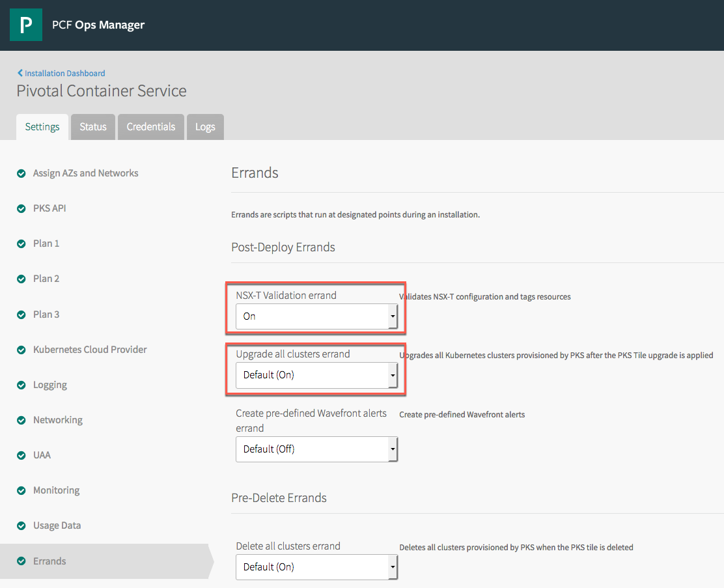The height and width of the screenshot is (588, 724).
Task: Open the Credentials tab
Action: tap(151, 127)
